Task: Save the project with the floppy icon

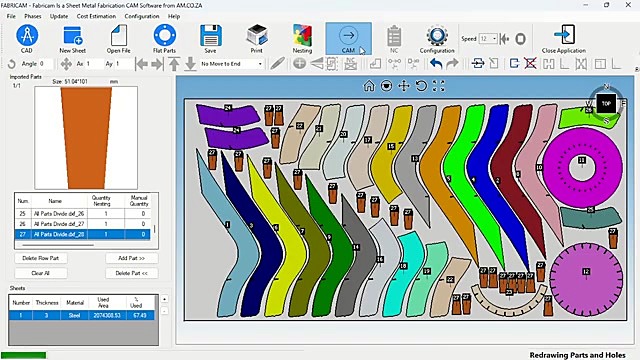Action: pos(211,36)
